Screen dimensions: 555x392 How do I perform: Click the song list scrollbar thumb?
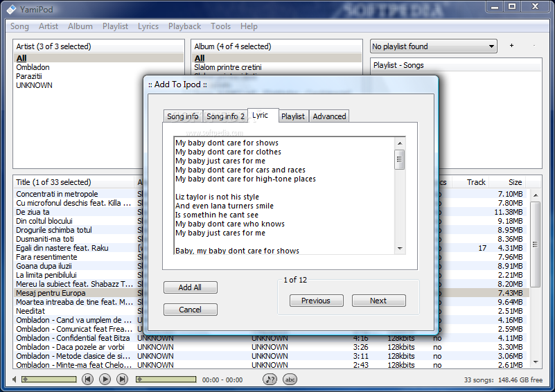tap(536, 244)
